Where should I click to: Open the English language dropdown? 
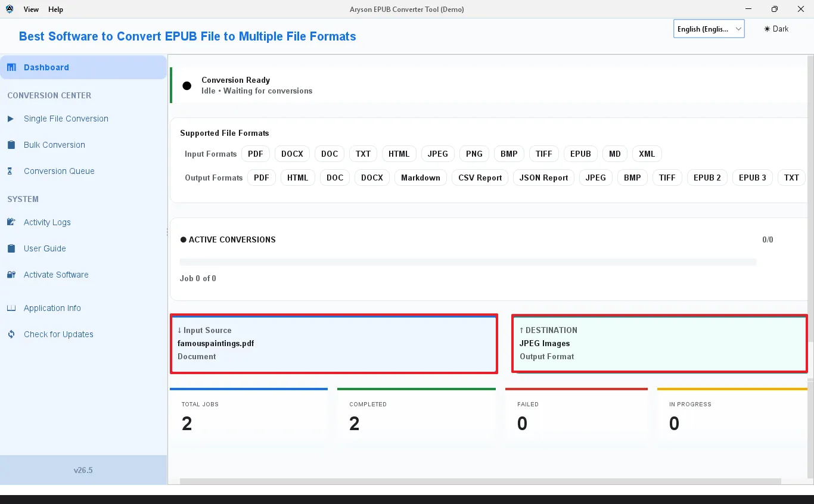(x=709, y=29)
